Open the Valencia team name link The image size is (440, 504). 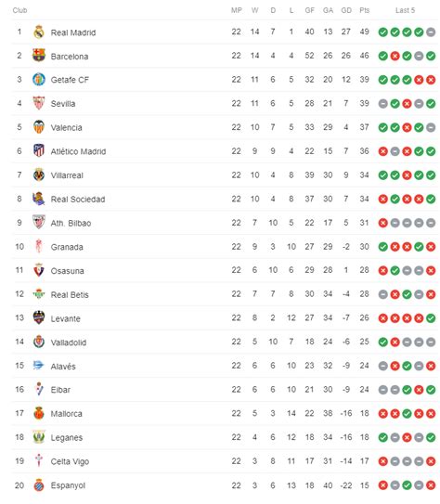click(x=66, y=127)
